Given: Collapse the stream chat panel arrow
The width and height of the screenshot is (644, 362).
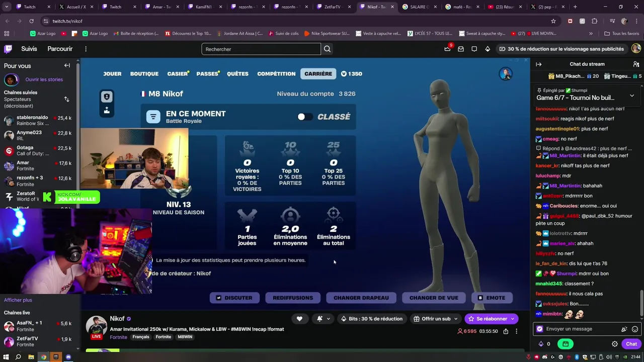Looking at the screenshot, I should pos(538,64).
